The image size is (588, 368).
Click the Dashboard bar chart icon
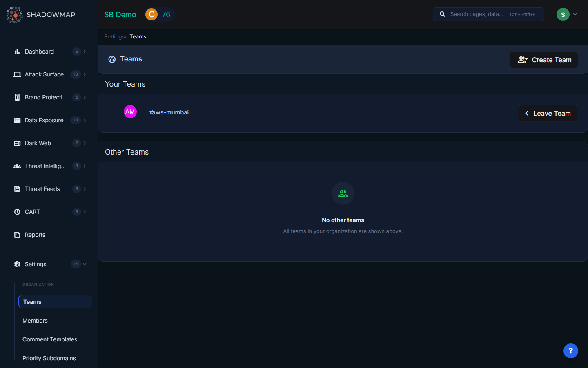[17, 52]
